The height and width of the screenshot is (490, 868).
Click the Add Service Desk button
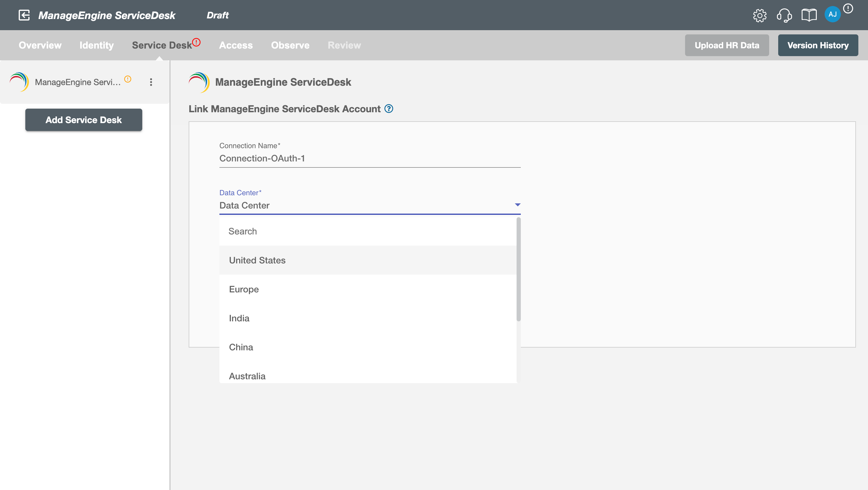coord(83,119)
